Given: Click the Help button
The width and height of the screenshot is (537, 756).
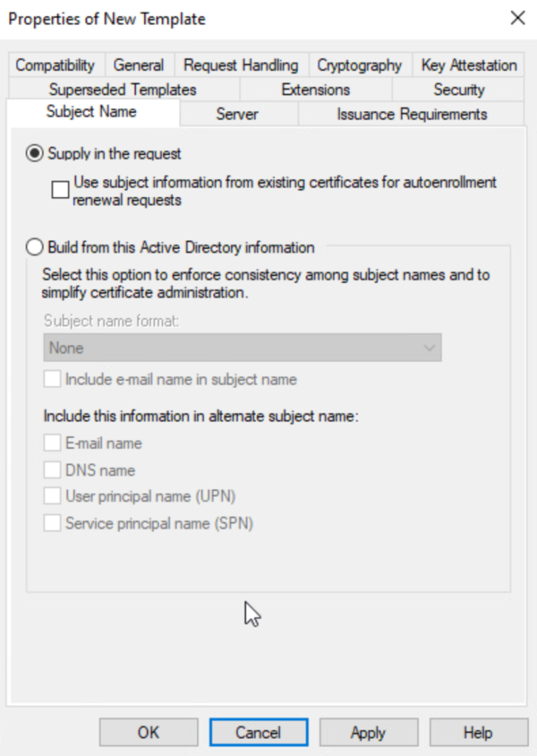Looking at the screenshot, I should pos(478,732).
